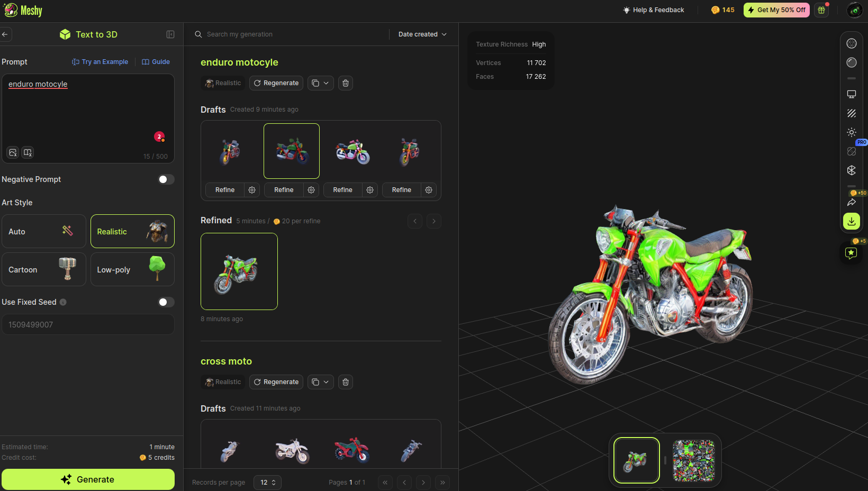Viewport: 868px width, 491px height.
Task: Delete the cross moto generation
Action: 346,382
